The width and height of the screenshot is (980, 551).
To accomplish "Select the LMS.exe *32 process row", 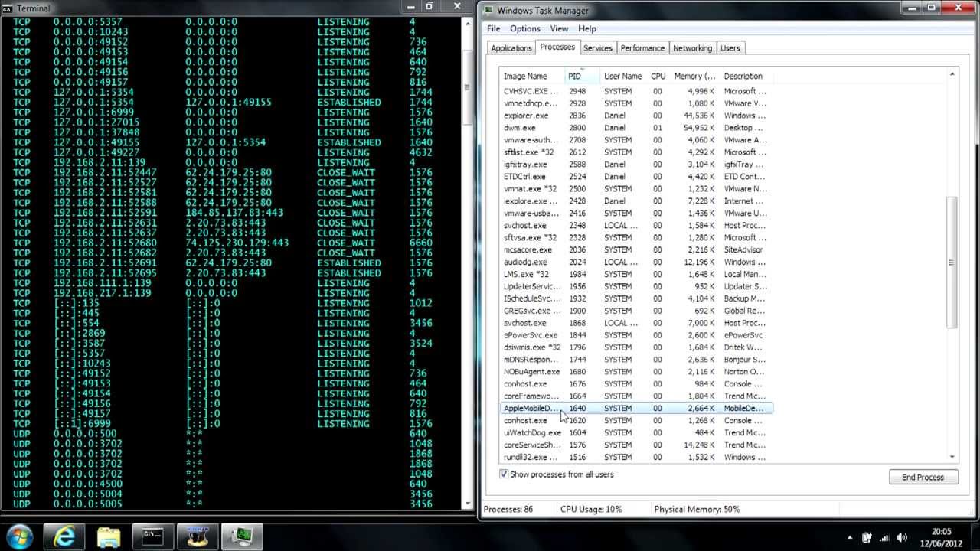I will 636,274.
